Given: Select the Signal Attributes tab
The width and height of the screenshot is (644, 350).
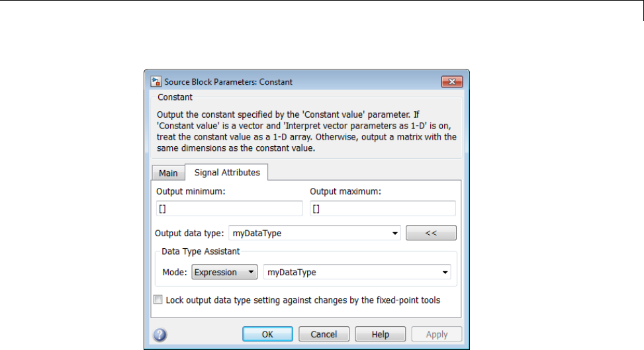Looking at the screenshot, I should (227, 173).
